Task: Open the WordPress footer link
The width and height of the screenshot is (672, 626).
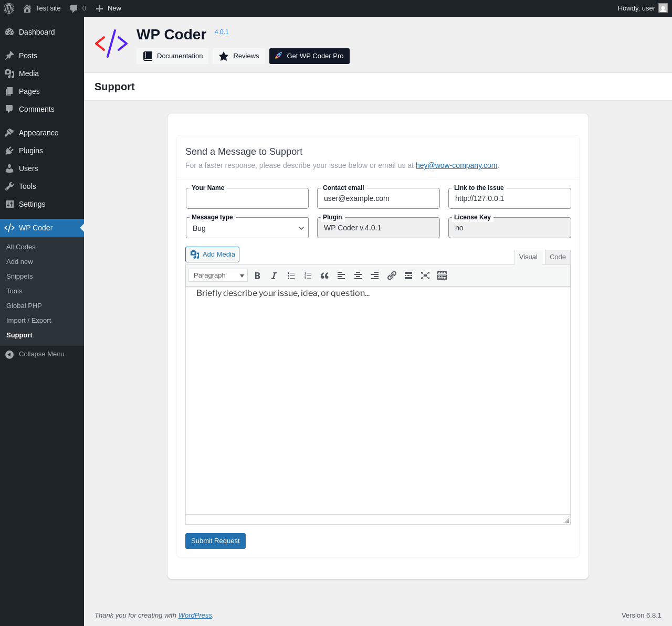Action: click(x=195, y=616)
